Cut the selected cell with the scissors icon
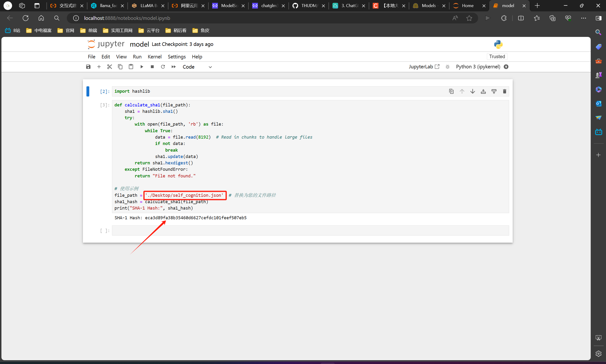 point(109,67)
